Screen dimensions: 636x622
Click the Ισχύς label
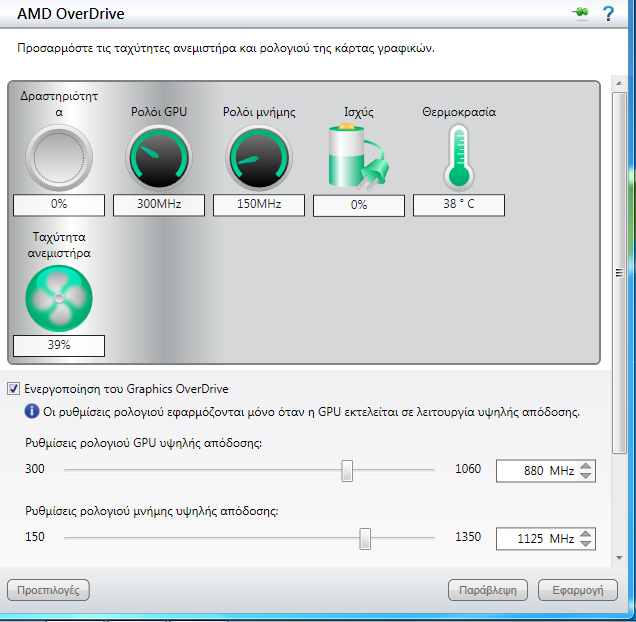[359, 112]
